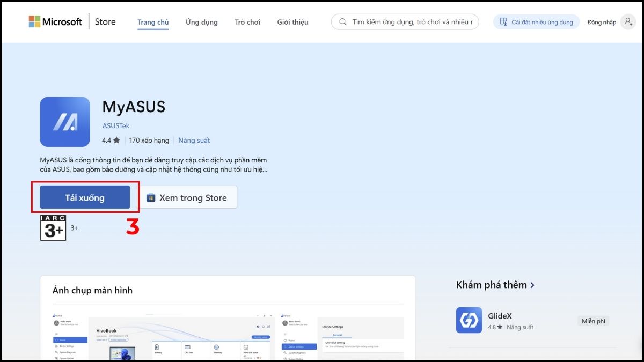Screen dimensions: 644x362
Task: Focus the Tìm kiếm ứng dụng search field
Action: click(x=405, y=22)
